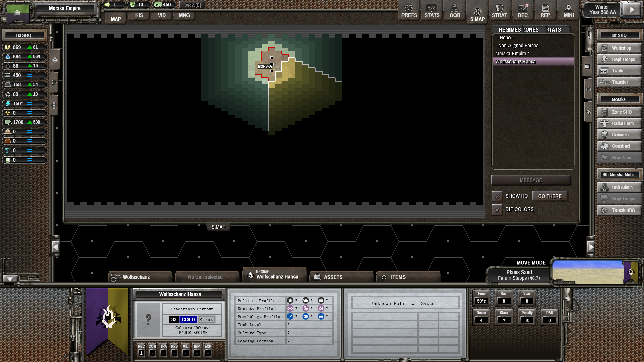Viewport: 644px width, 362px height.
Task: Switch to the ZONES tab
Action: click(x=531, y=30)
